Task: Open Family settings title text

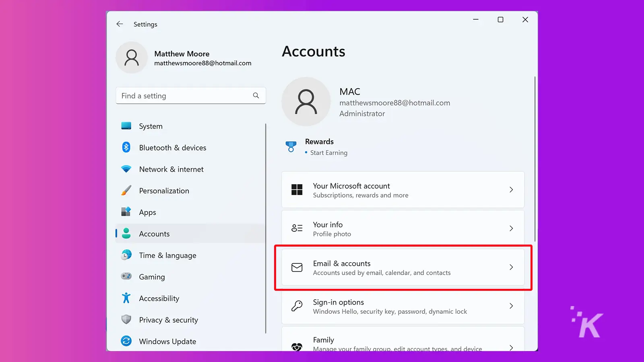Action: click(324, 340)
